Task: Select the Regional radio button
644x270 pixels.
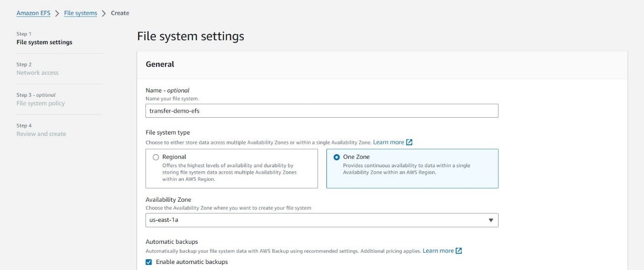Action: tap(156, 157)
